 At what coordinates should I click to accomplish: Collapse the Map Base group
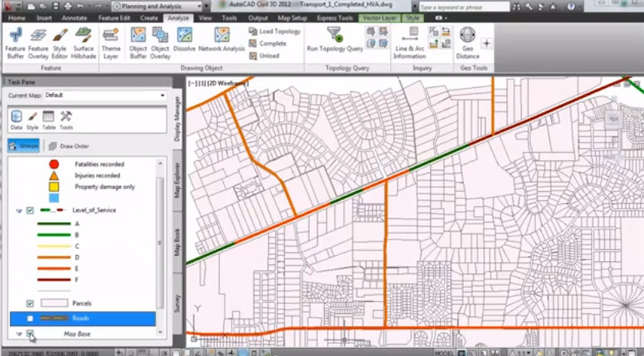point(19,335)
